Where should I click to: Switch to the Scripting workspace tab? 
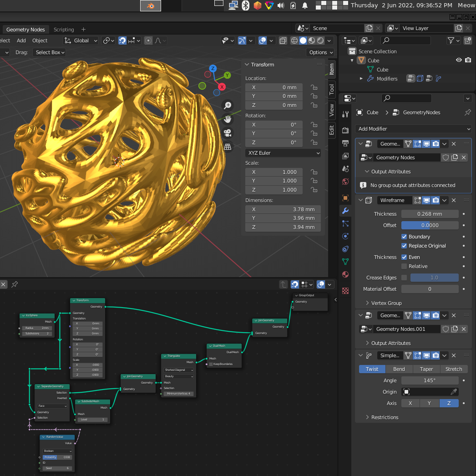[x=64, y=30]
